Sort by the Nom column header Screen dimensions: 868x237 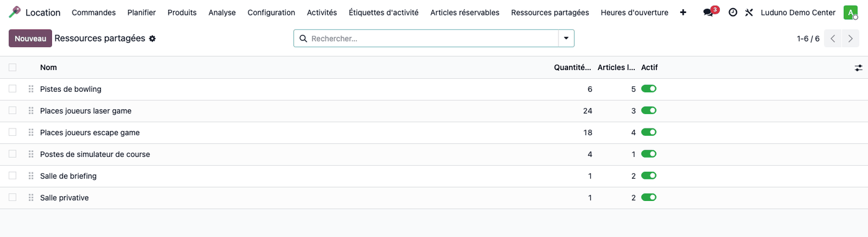click(48, 68)
